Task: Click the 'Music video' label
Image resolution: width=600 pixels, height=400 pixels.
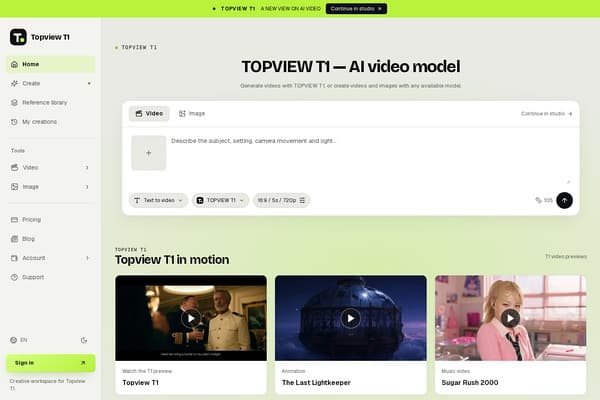Action: (x=455, y=371)
